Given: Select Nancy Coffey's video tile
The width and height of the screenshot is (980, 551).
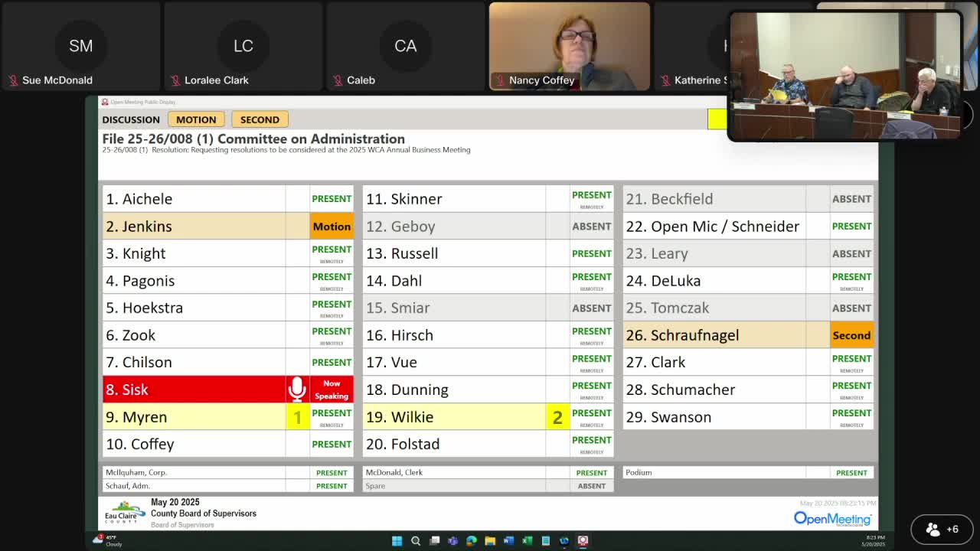Looking at the screenshot, I should (570, 46).
